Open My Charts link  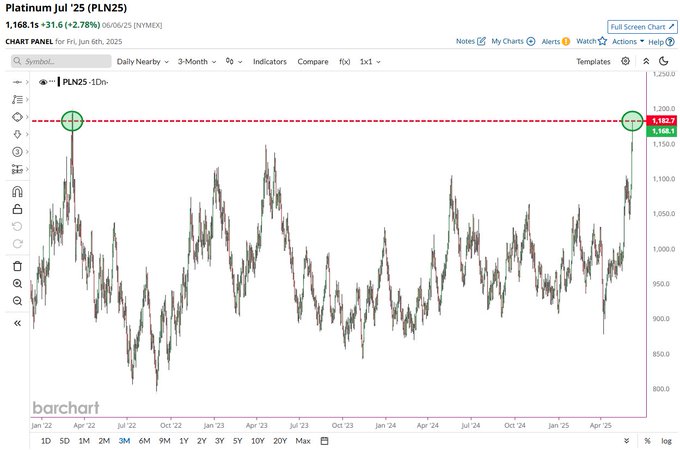click(513, 41)
